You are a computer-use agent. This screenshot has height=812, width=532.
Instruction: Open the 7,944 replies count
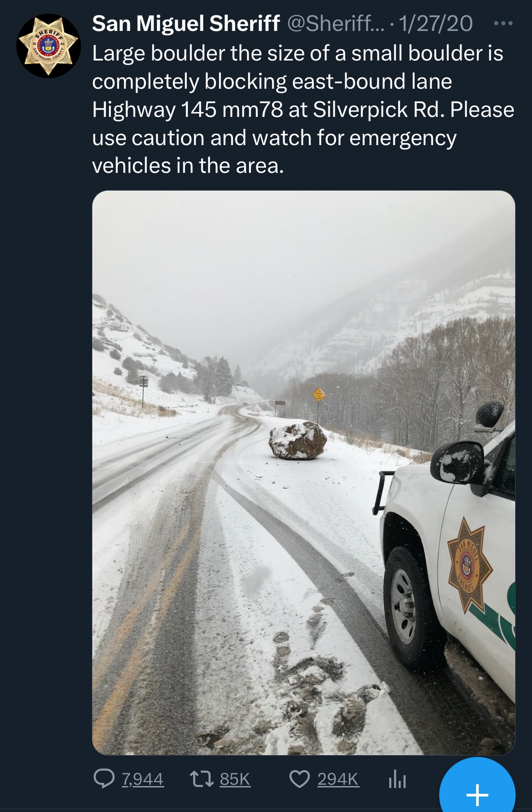pyautogui.click(x=142, y=779)
